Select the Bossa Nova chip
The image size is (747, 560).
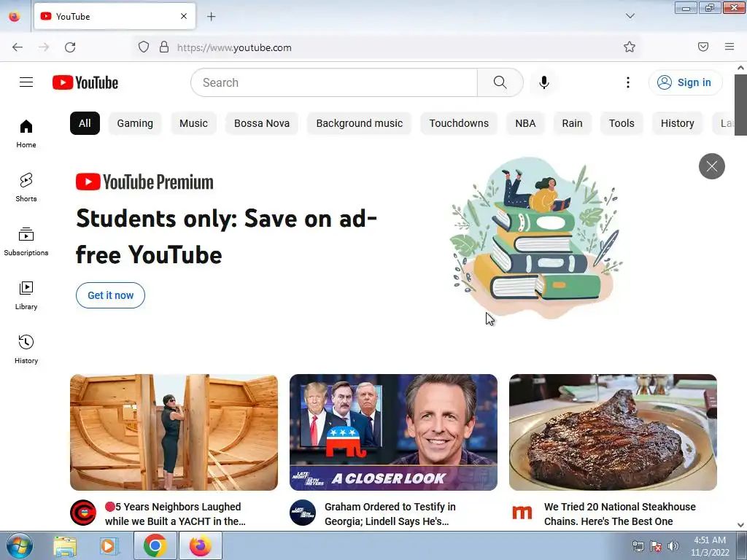point(262,123)
